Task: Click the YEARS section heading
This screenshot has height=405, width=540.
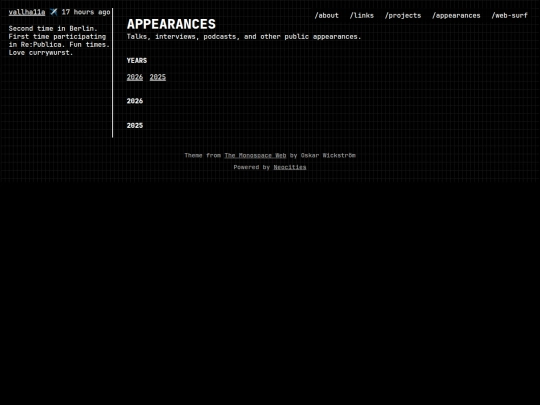Action: (x=137, y=61)
